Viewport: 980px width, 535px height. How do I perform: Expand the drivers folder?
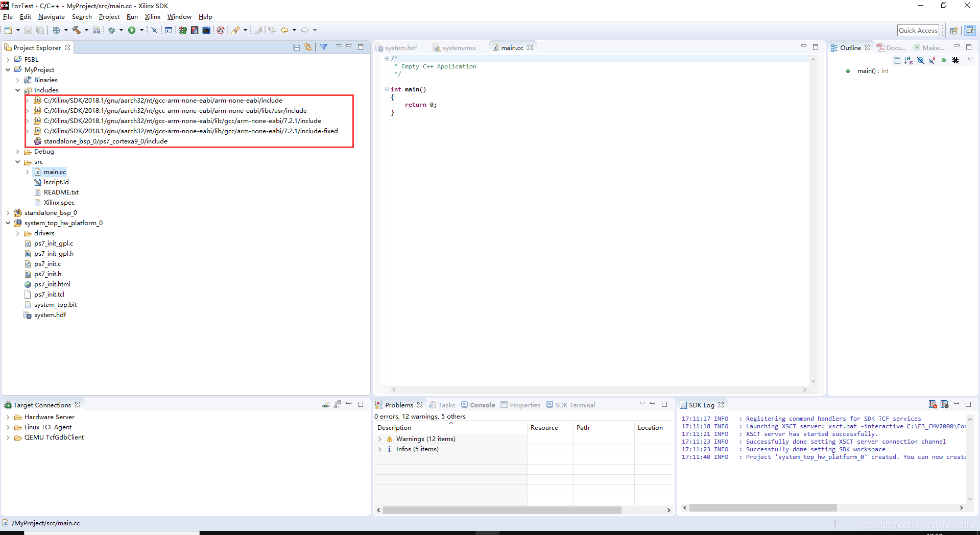click(17, 233)
